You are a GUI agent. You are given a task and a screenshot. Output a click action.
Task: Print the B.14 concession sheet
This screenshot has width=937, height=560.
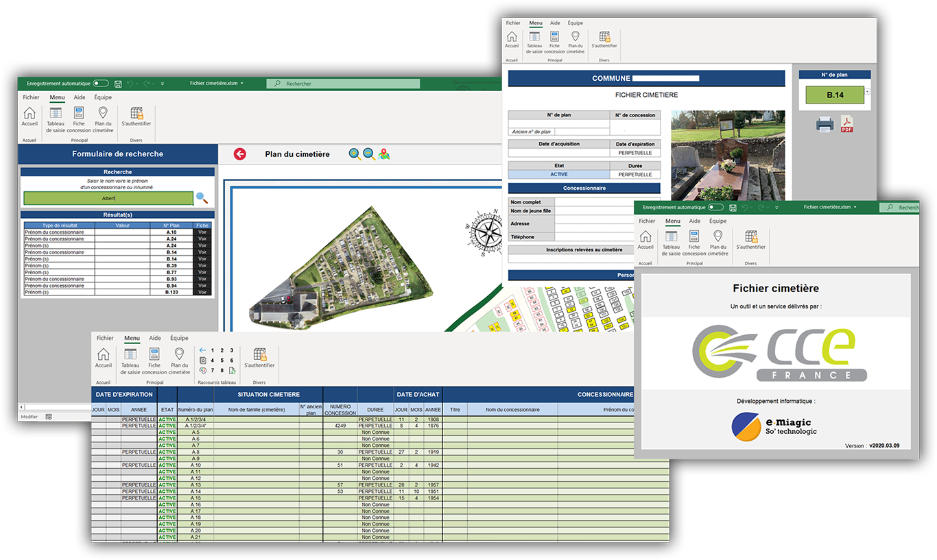coord(825,124)
